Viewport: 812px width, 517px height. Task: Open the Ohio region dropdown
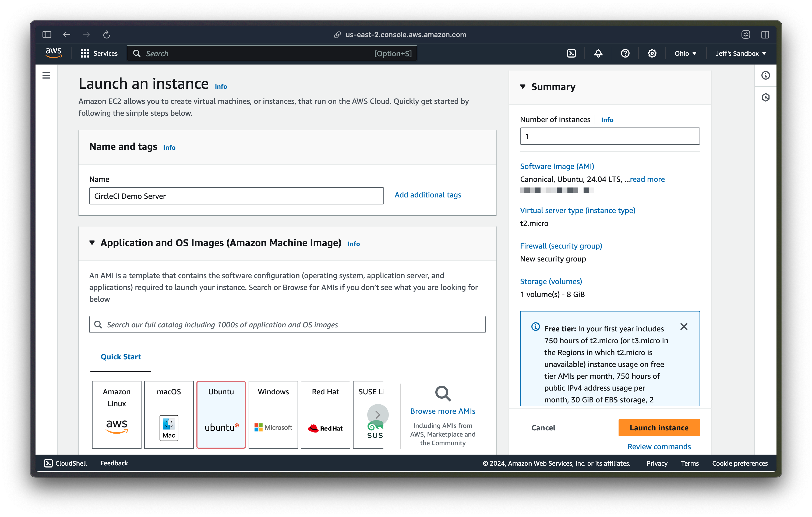coord(684,53)
